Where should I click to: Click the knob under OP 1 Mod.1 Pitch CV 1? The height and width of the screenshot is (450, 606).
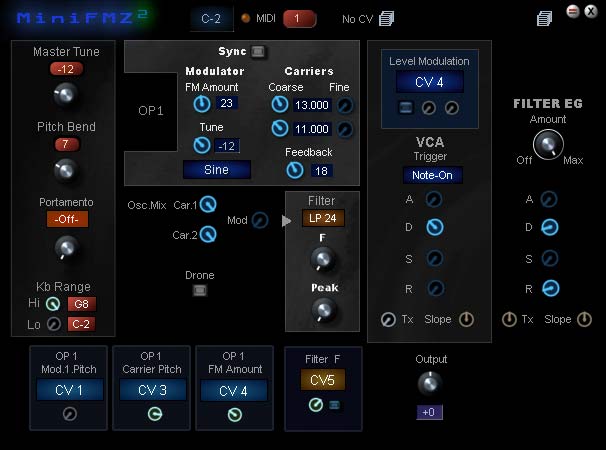[70, 414]
